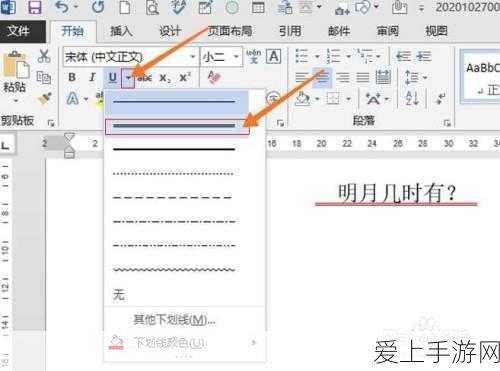Click the line spacing icon
The height and width of the screenshot is (371, 500).
click(411, 77)
